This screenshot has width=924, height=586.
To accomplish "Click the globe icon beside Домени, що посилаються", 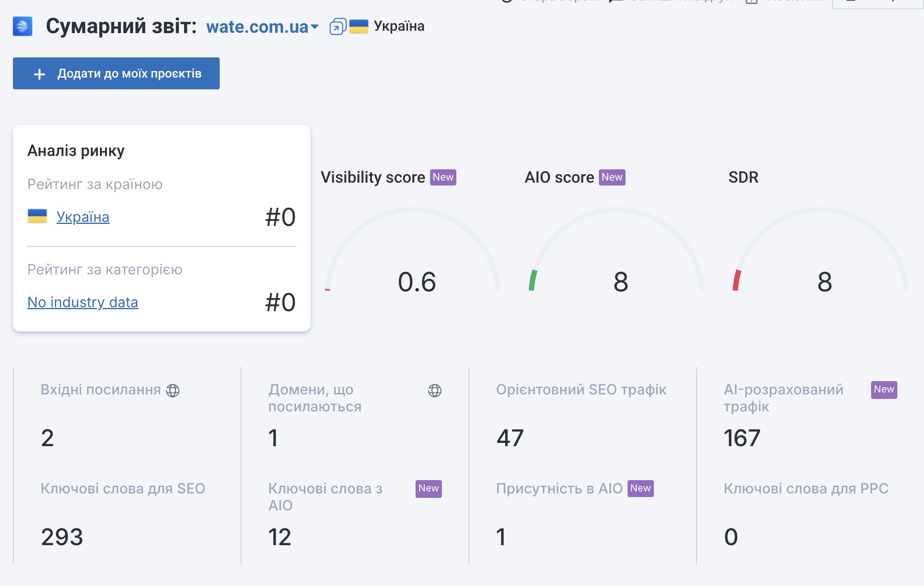I will tap(435, 390).
